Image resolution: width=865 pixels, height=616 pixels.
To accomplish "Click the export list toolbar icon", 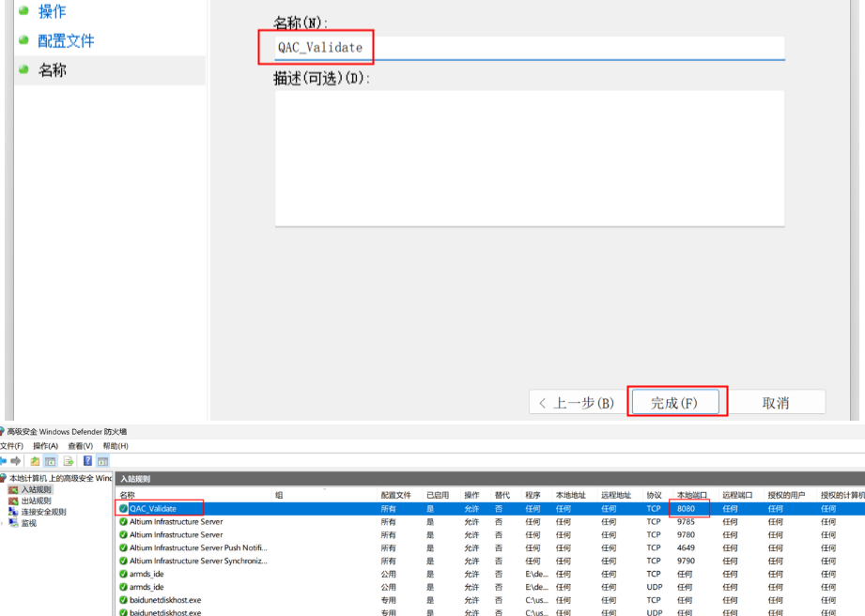I will coord(69,461).
